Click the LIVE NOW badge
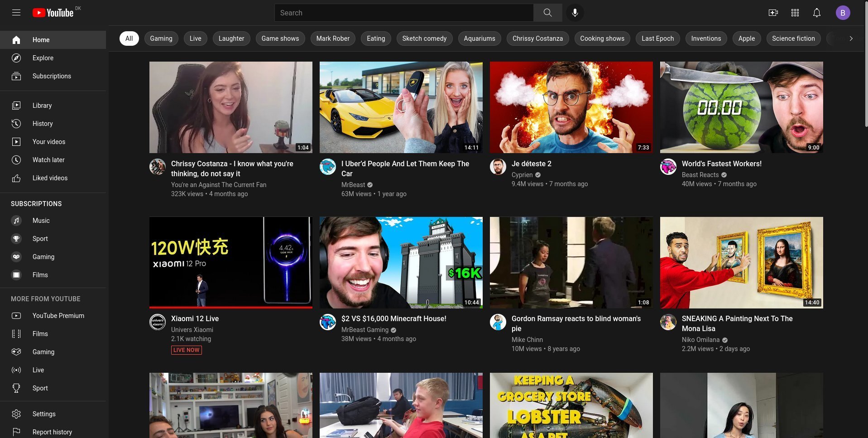Viewport: 868px width, 438px height. tap(187, 350)
